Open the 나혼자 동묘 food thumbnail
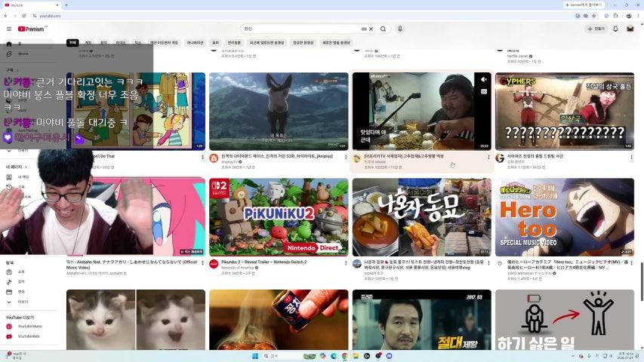Image resolution: width=644 pixels, height=362 pixels. click(421, 217)
